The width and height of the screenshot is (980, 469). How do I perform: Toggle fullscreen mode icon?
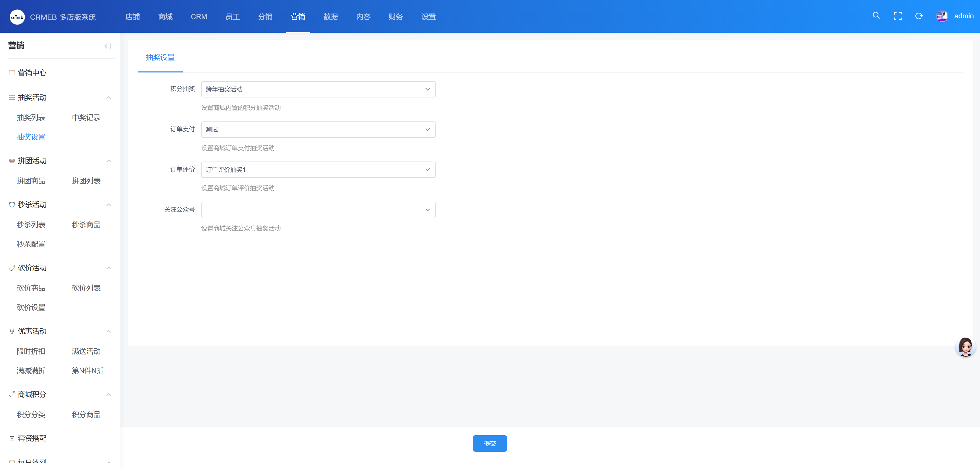(x=898, y=16)
